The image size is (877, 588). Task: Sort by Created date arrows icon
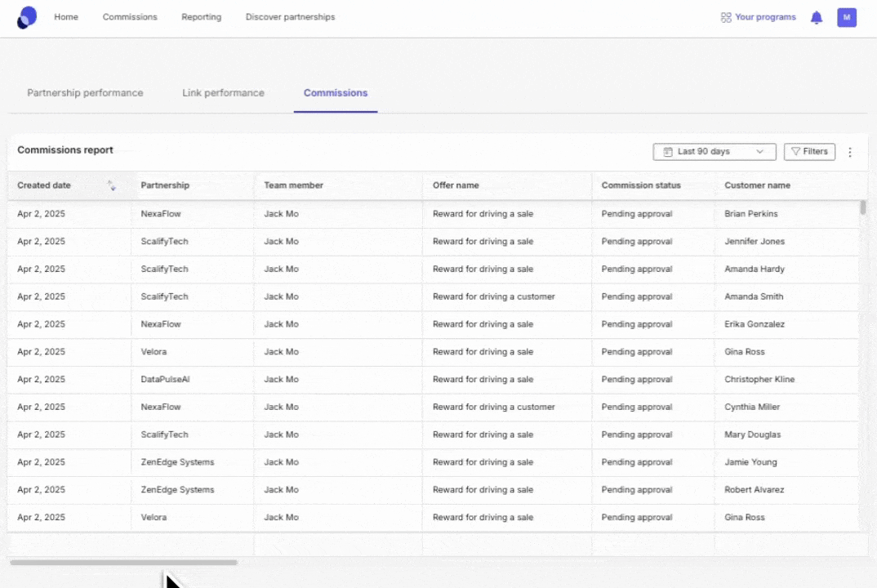tap(111, 185)
